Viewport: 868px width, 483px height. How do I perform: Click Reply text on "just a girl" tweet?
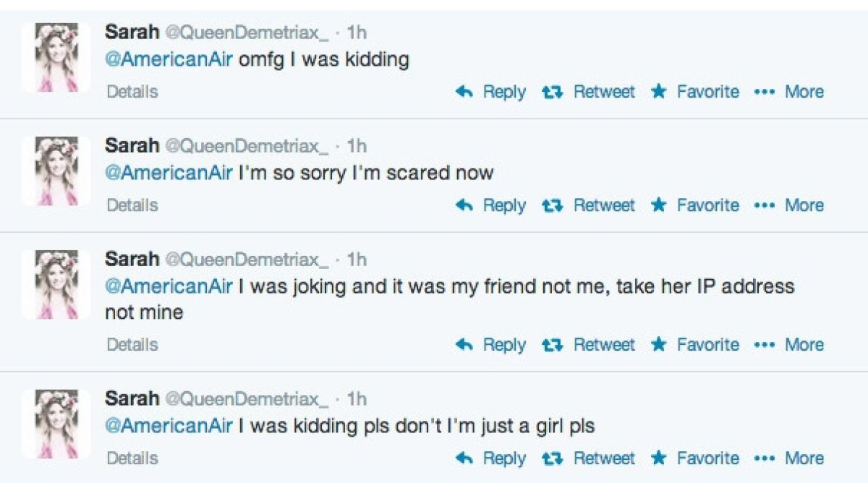pos(504,458)
